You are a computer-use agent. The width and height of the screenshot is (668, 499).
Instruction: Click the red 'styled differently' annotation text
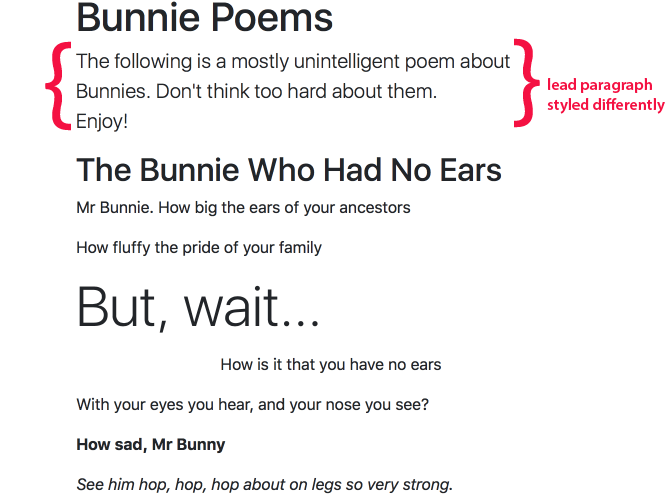605,104
